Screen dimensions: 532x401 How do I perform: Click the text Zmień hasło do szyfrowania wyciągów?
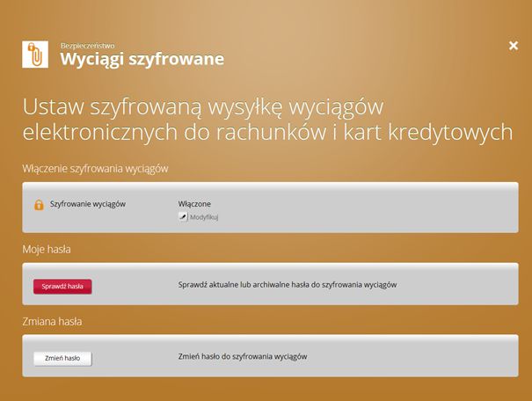tap(243, 356)
